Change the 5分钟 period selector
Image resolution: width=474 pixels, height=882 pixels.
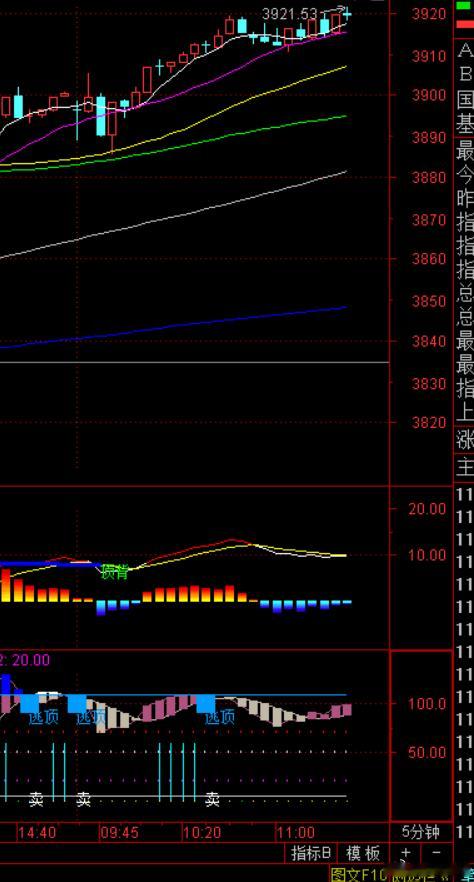tap(421, 831)
